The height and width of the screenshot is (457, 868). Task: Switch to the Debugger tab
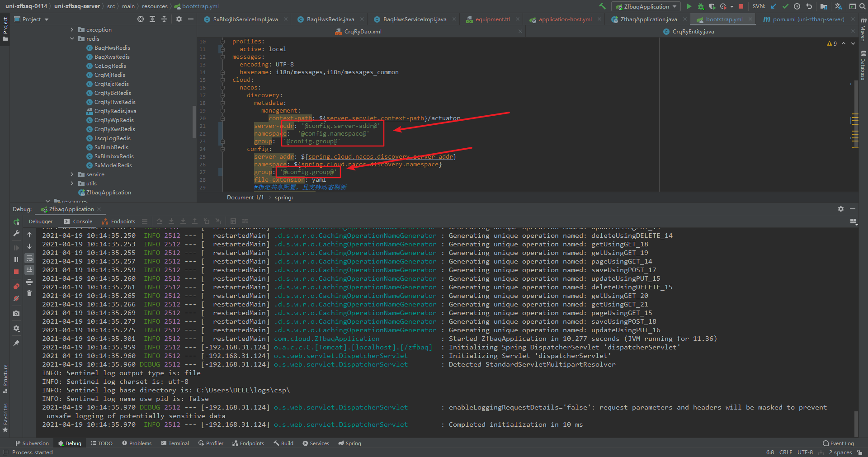(41, 221)
